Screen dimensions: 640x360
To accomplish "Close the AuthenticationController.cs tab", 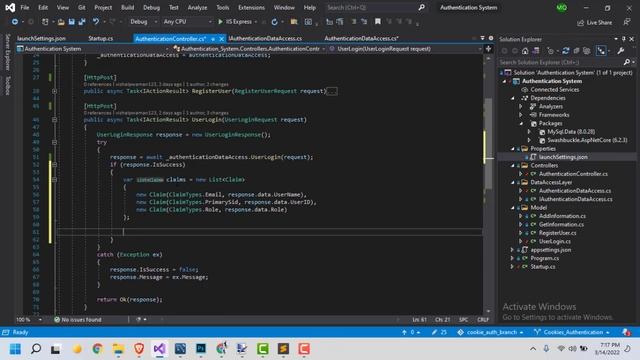I will point(222,39).
